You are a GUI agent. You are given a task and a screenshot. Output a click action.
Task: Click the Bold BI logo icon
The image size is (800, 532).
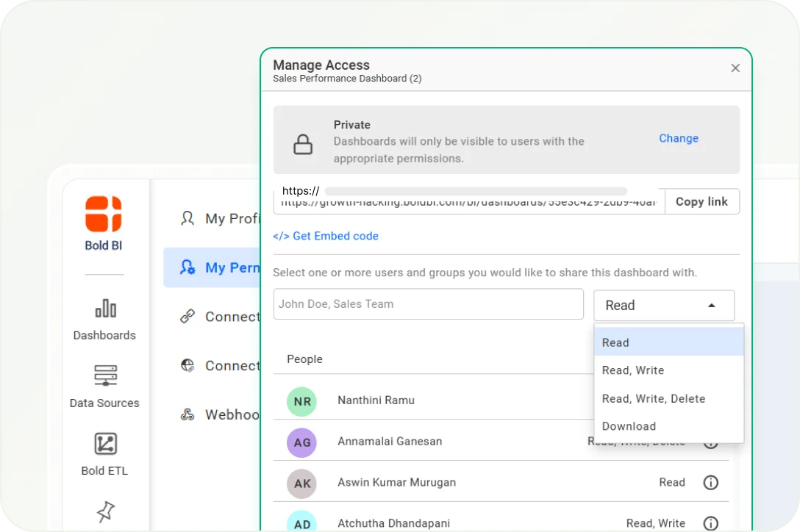pyautogui.click(x=104, y=214)
